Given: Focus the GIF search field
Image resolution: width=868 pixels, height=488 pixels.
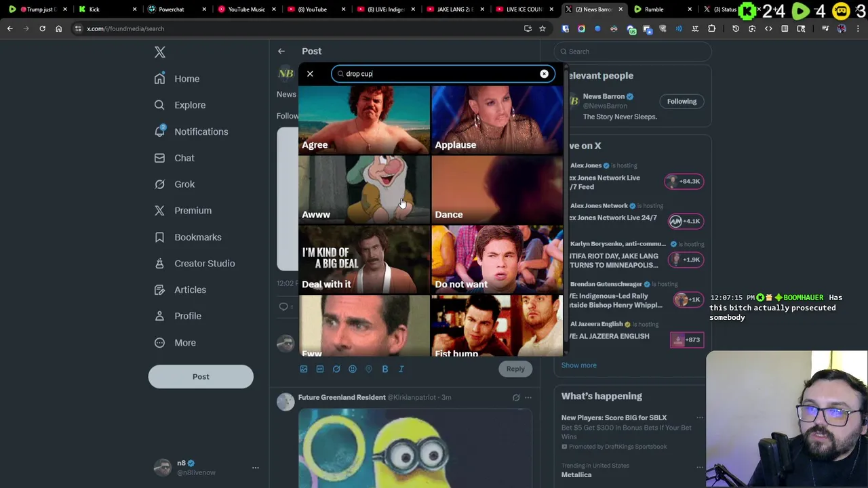Looking at the screenshot, I should coord(443,74).
